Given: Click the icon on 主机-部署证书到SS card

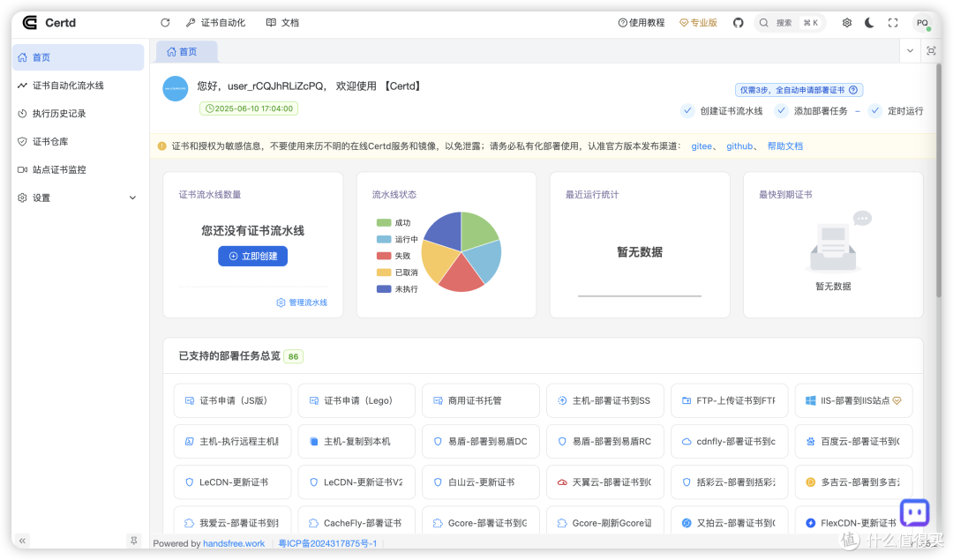Looking at the screenshot, I should click(x=562, y=400).
